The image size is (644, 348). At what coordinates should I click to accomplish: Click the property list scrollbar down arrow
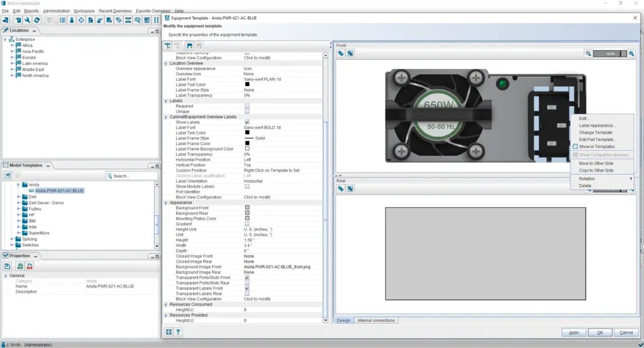[326, 320]
